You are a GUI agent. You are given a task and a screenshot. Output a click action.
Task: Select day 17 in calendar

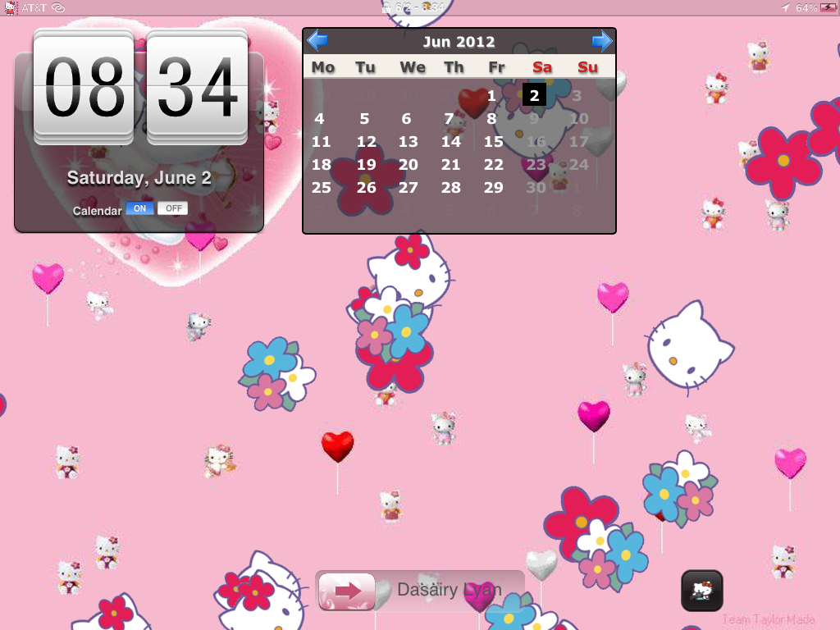pos(578,141)
